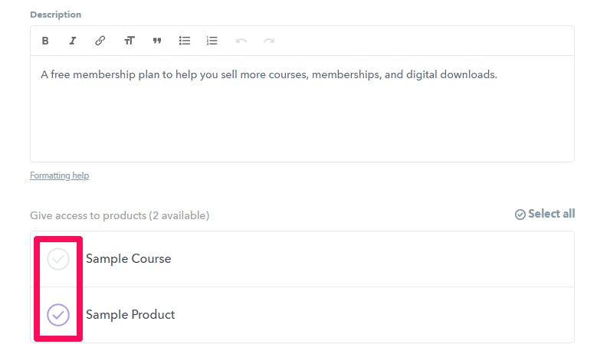Place cursor in the description text area
Image resolution: width=610 pixels, height=364 pixels.
[302, 109]
